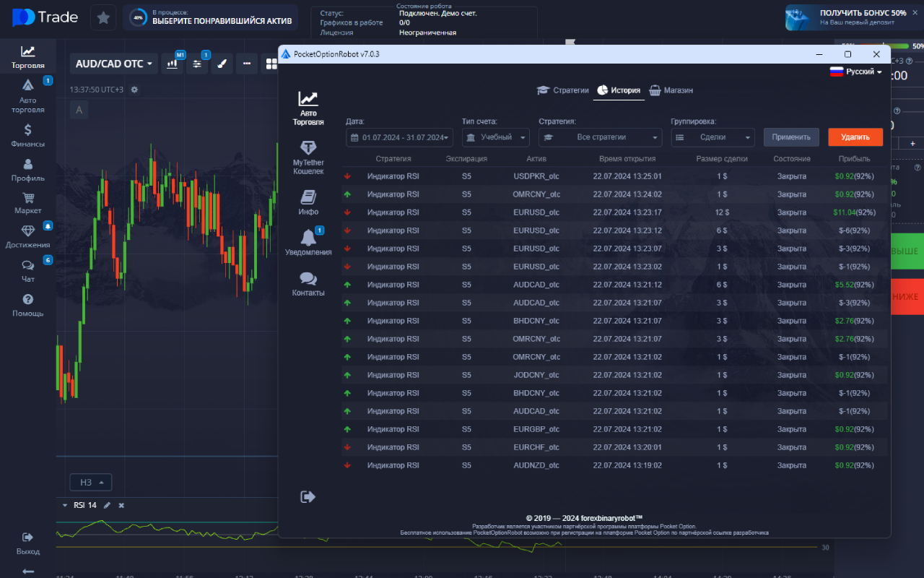The height and width of the screenshot is (578, 924).
Task: Click the EURCHF_otc asset cell
Action: point(536,447)
